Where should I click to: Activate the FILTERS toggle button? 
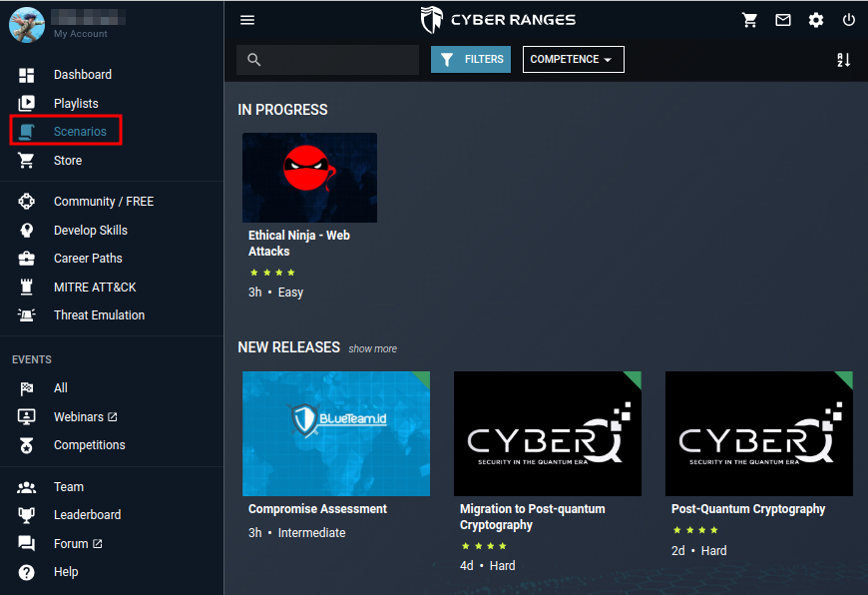coord(470,59)
